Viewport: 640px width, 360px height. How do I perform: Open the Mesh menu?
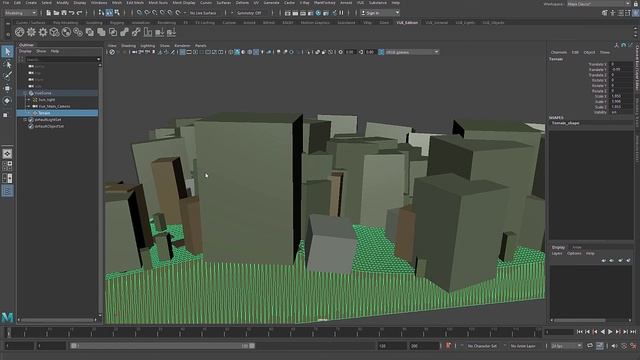[117, 3]
